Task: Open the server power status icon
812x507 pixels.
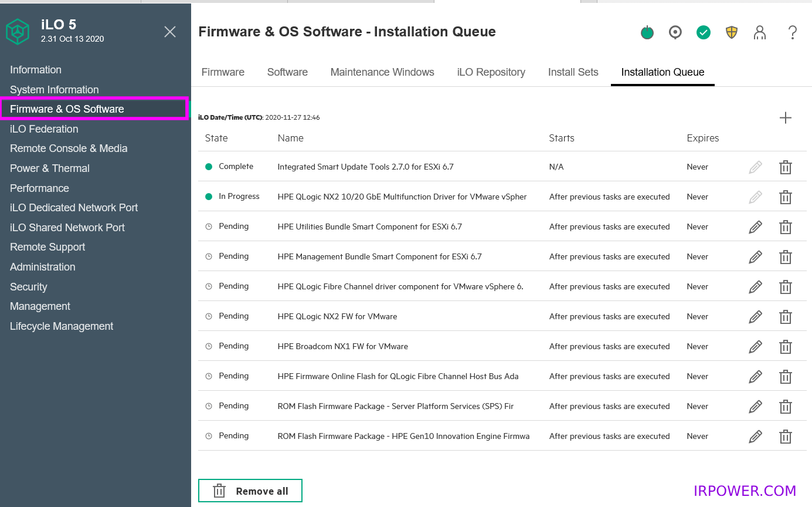Action: 647,32
